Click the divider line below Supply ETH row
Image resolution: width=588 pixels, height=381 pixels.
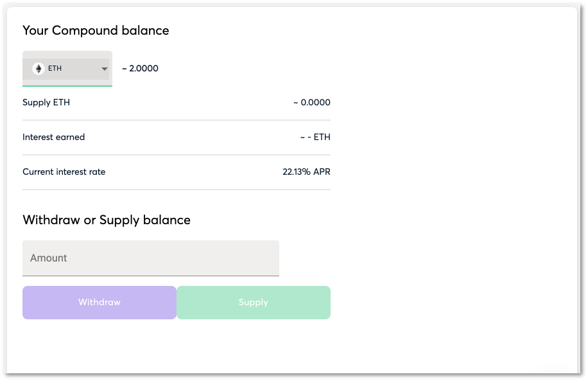click(177, 120)
